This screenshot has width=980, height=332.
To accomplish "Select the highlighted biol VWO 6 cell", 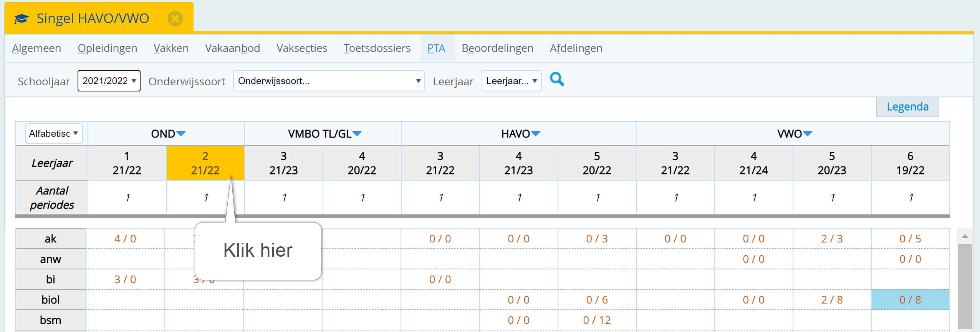I will 910,300.
